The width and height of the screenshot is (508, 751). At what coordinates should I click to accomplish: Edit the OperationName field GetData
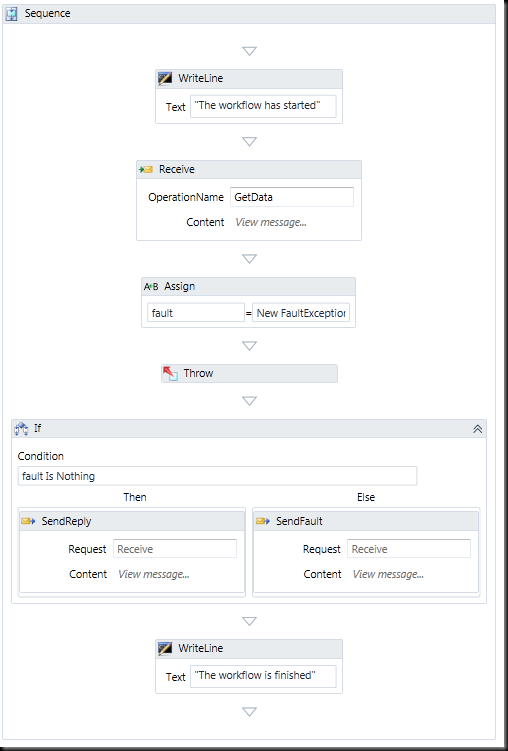[292, 197]
